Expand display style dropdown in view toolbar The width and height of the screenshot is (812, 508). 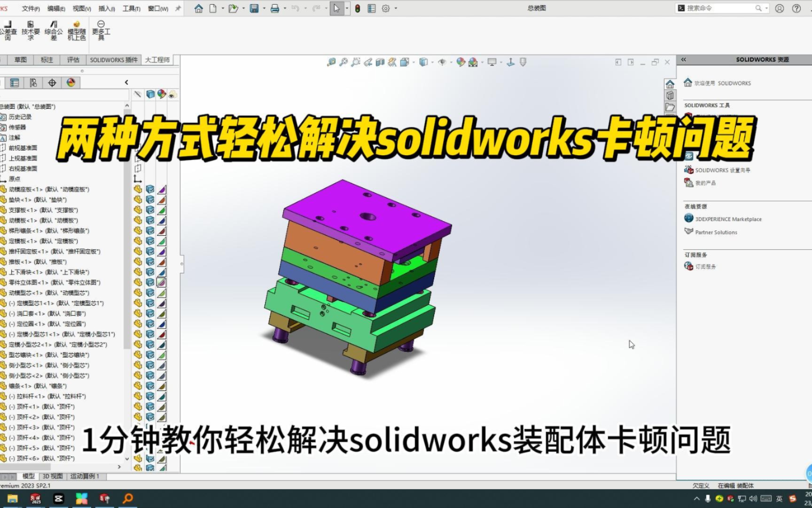[x=432, y=62]
